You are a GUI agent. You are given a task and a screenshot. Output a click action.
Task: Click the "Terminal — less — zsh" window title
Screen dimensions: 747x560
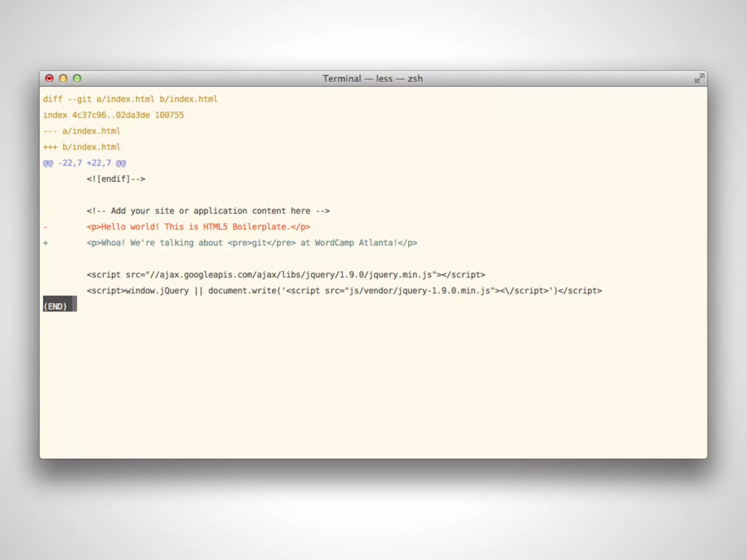[372, 79]
